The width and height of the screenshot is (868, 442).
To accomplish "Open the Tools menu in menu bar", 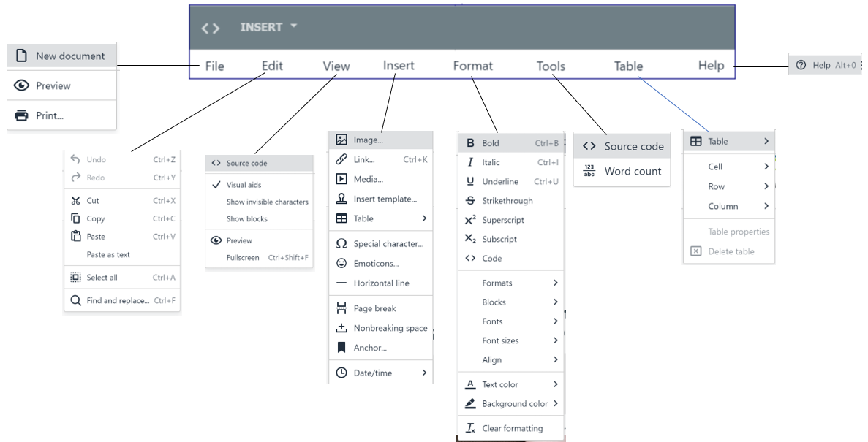I will (551, 66).
